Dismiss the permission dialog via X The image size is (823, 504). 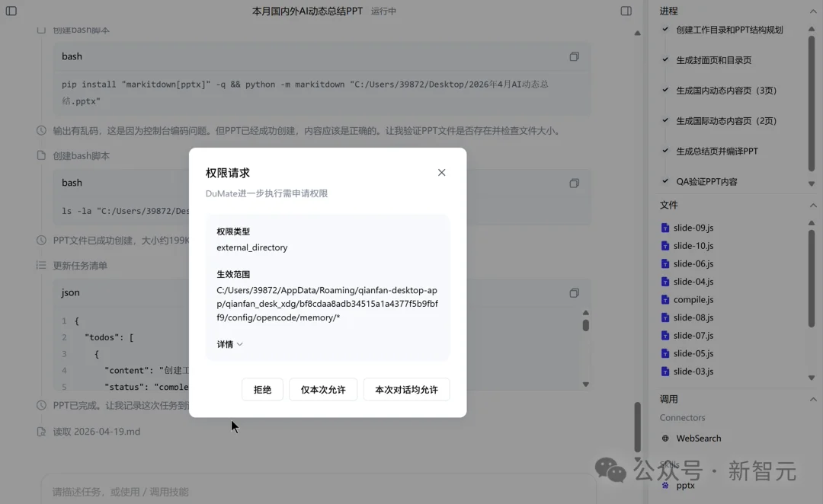coord(441,172)
